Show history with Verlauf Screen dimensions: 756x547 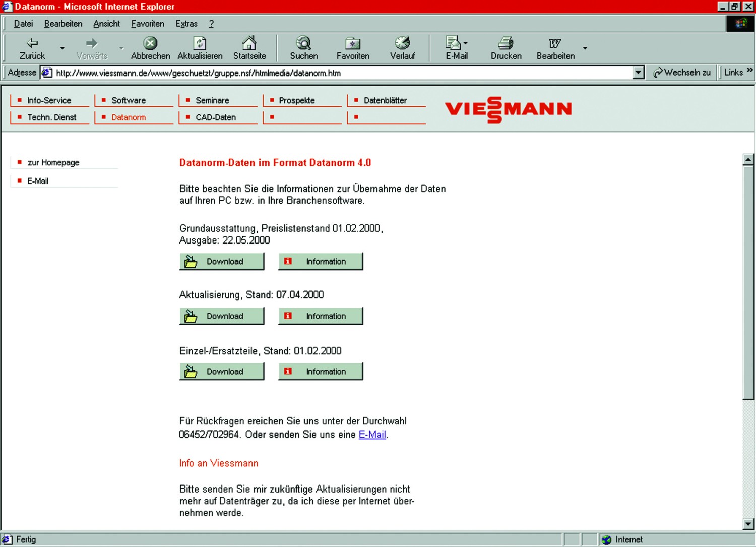[x=402, y=48]
